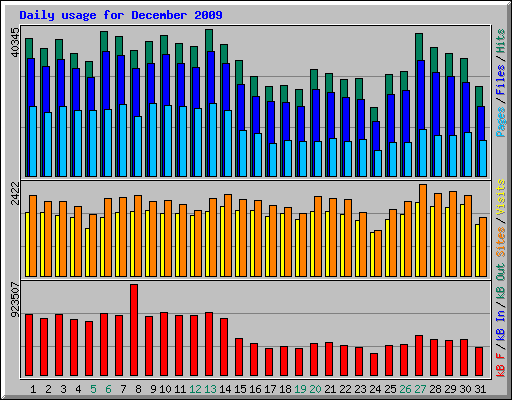Select the 923507 axis value
Viewport: 512px width, 400px height.
tap(15, 300)
